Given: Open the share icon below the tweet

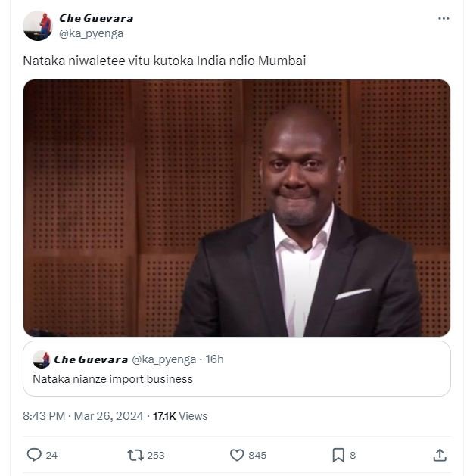Looking at the screenshot, I should click(x=439, y=455).
